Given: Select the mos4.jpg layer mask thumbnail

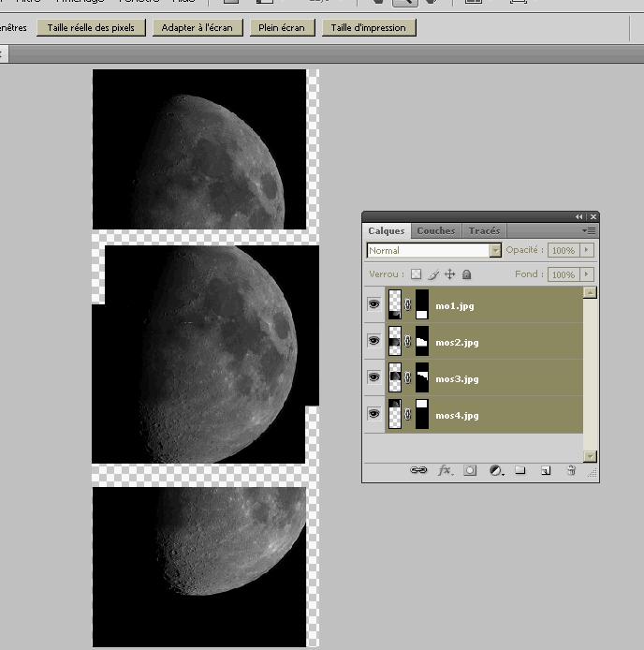Looking at the screenshot, I should (422, 414).
